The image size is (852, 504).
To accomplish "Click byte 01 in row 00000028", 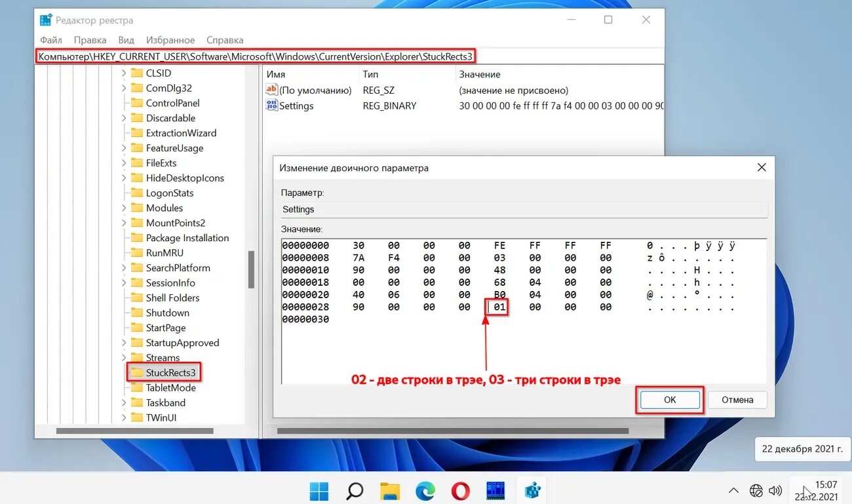I will point(499,307).
